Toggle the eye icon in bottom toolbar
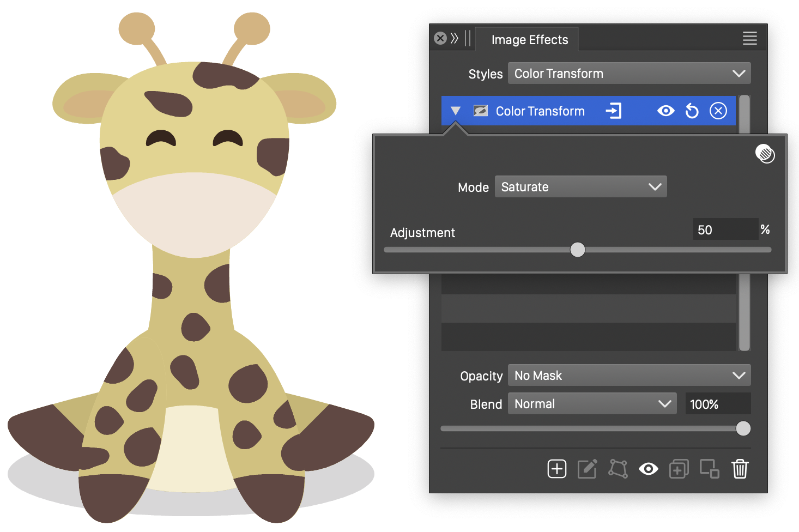Screen dimensions: 799x532 tap(648, 469)
